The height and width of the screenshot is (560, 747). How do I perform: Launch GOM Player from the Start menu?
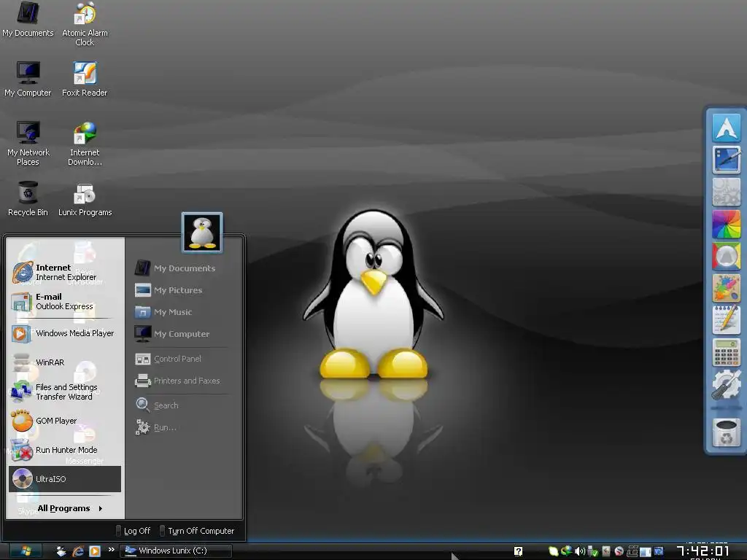click(x=65, y=421)
